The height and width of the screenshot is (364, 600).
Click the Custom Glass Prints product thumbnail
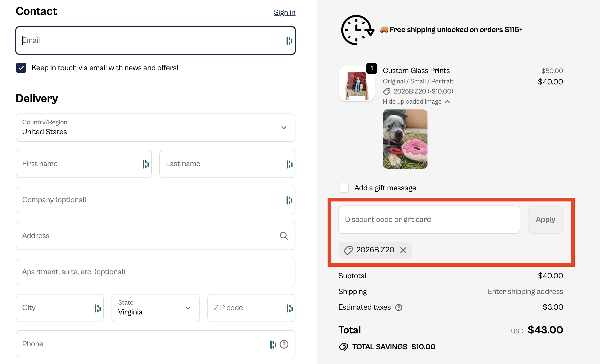[x=357, y=84]
